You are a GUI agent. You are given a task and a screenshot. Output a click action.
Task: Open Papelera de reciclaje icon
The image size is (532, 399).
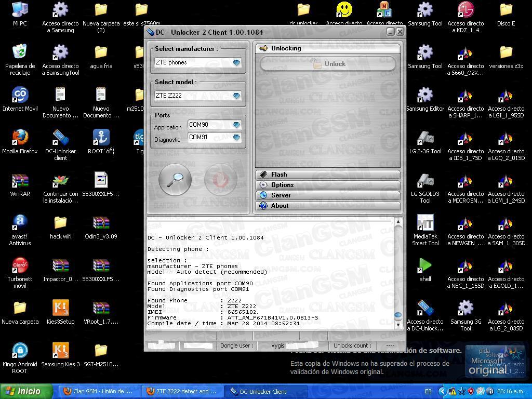click(x=20, y=60)
